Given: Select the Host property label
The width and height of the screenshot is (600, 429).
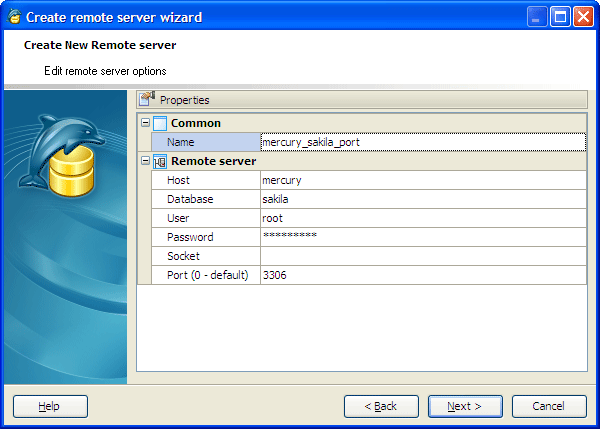Looking at the screenshot, I should [x=206, y=180].
